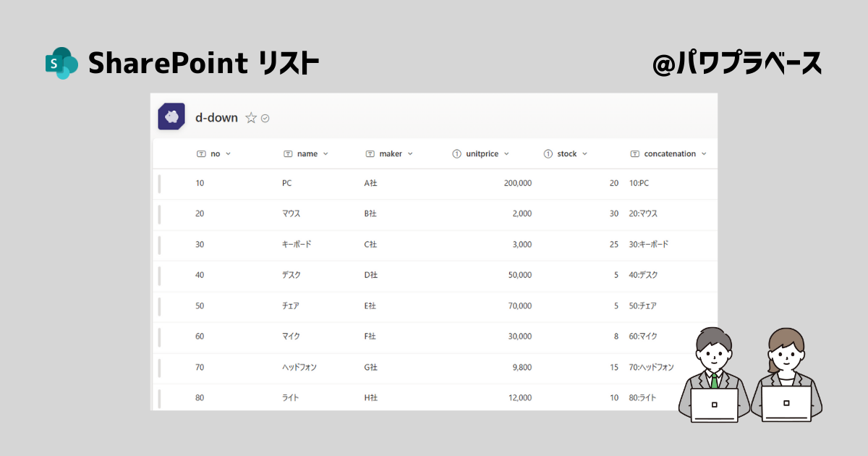Toggle the follow checkmark circle beside the star
This screenshot has width=868, height=456.
click(x=265, y=117)
